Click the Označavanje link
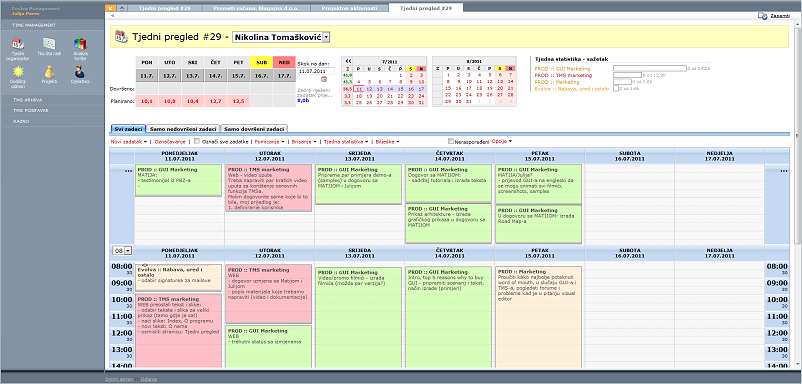The height and width of the screenshot is (384, 802). (x=170, y=141)
